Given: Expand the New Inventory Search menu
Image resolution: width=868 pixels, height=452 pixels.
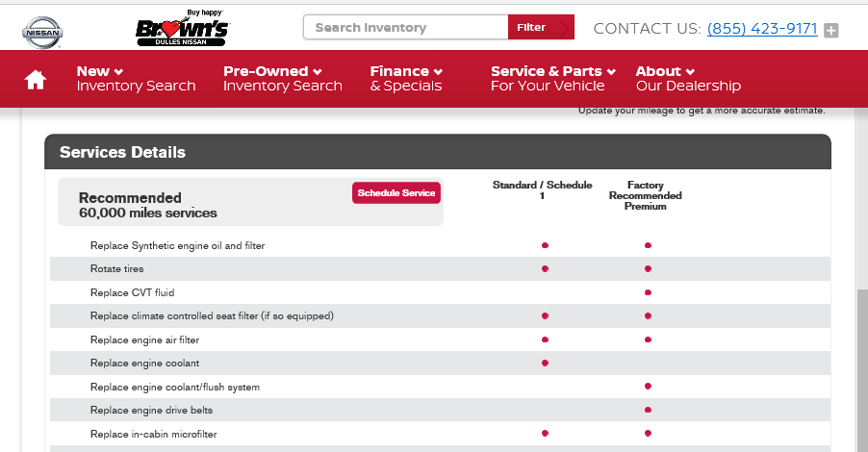Looking at the screenshot, I should tap(137, 79).
